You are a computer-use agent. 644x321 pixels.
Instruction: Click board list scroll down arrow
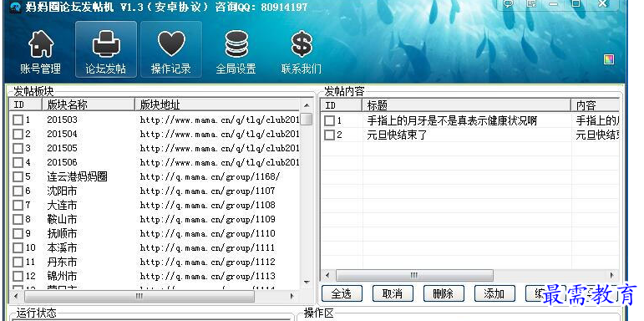point(307,282)
